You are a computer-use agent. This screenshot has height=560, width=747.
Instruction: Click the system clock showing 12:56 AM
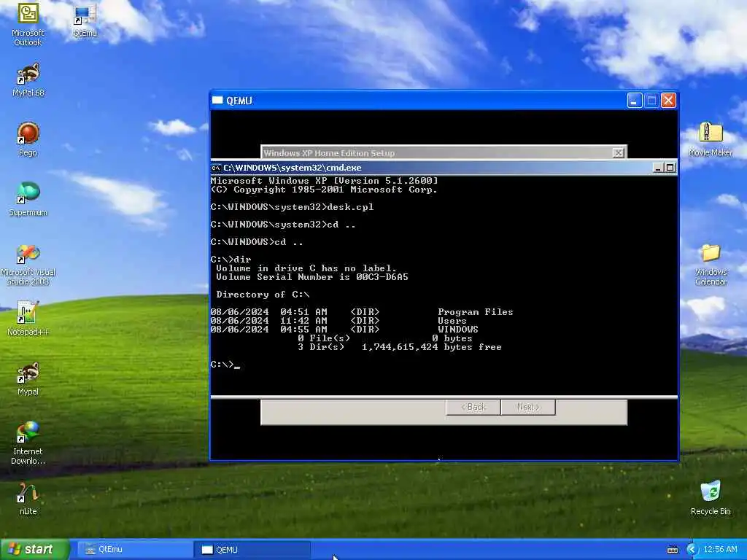click(x=720, y=550)
